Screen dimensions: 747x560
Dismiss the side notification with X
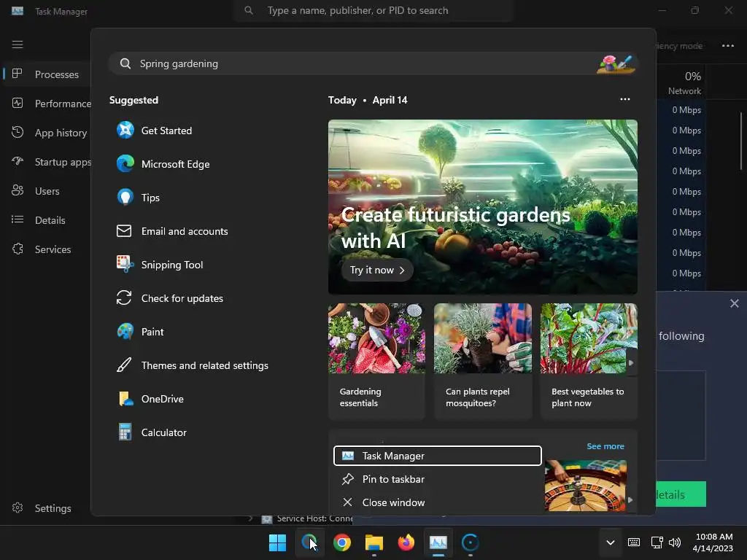[734, 303]
